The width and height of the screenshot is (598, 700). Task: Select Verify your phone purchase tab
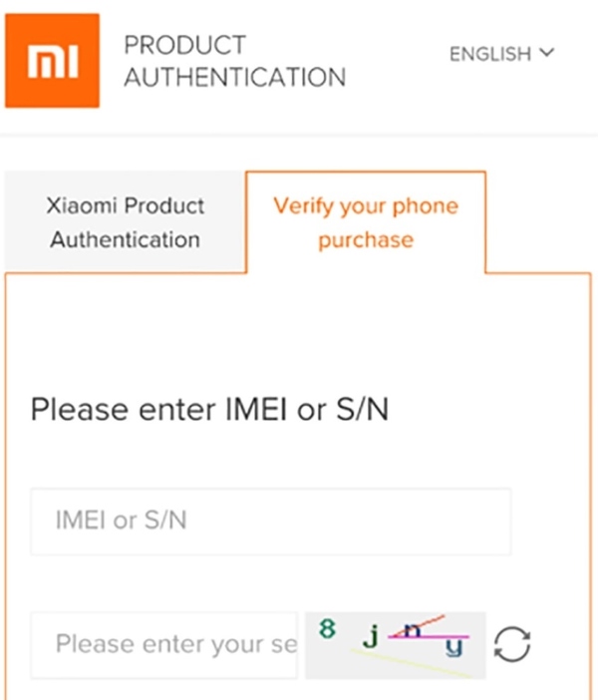(x=366, y=222)
